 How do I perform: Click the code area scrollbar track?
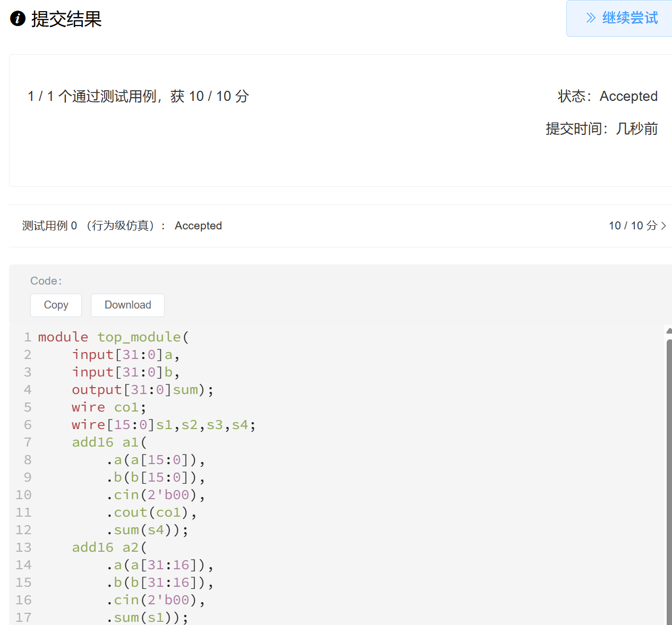[x=668, y=478]
